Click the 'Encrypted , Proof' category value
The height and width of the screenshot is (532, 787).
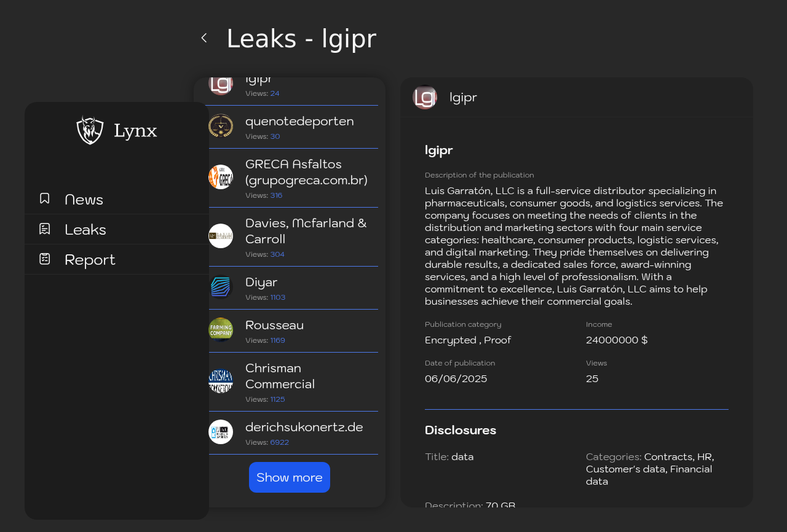pyautogui.click(x=468, y=340)
